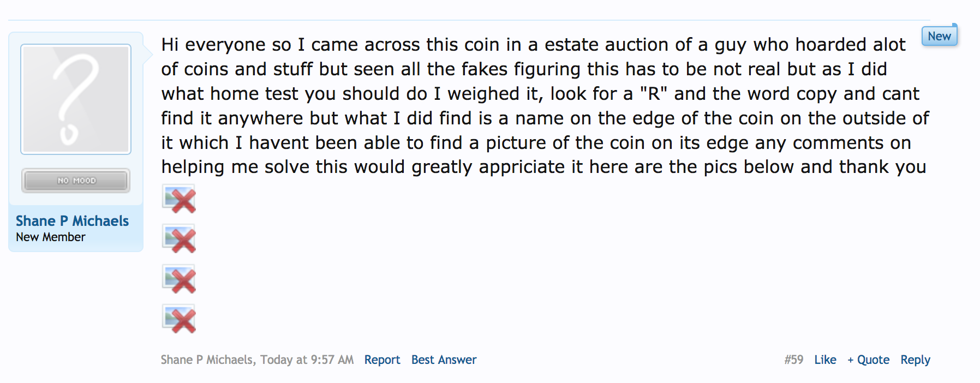Click the post message text body
980x383 pixels.
545,105
